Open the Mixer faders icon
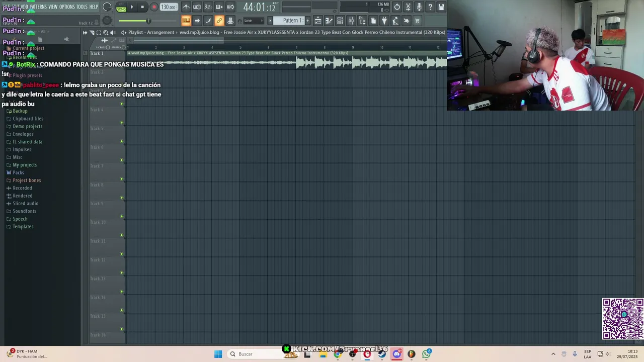Screen dimensions: 644x362 [351, 21]
